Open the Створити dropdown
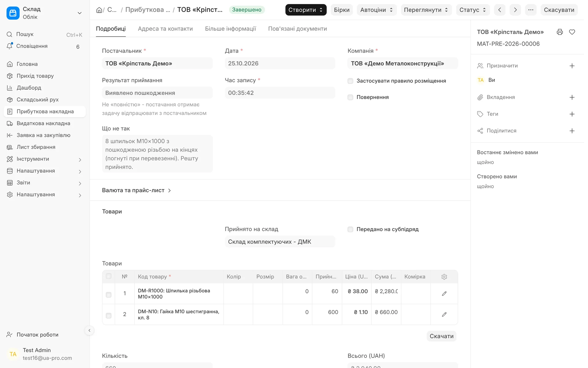 pos(306,10)
